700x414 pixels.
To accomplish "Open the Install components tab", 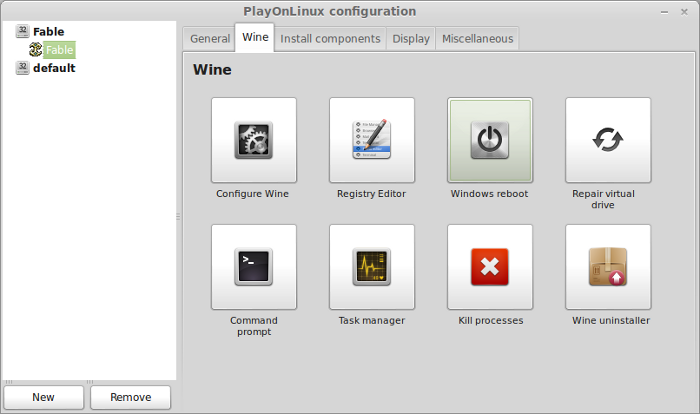I will (x=330, y=39).
